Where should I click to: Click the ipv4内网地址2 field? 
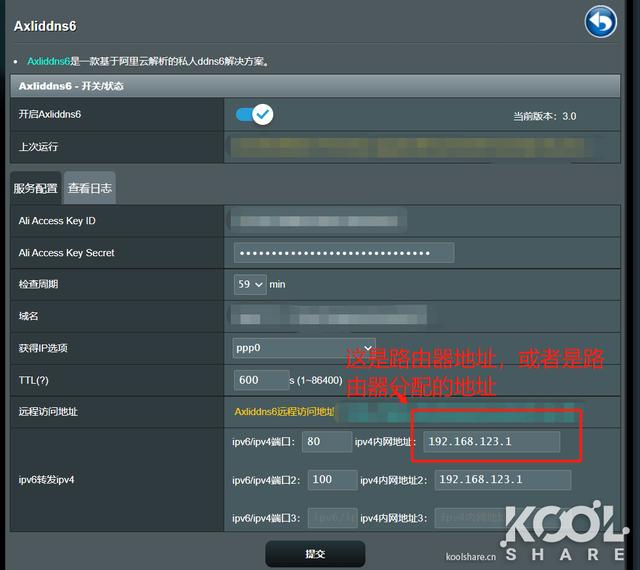[502, 480]
